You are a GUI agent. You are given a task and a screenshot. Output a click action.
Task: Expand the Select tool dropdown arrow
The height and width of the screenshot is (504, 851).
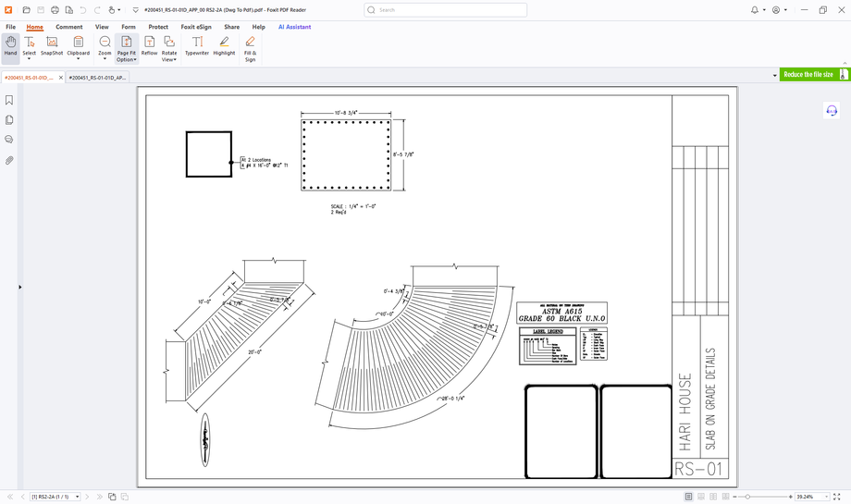pyautogui.click(x=30, y=59)
